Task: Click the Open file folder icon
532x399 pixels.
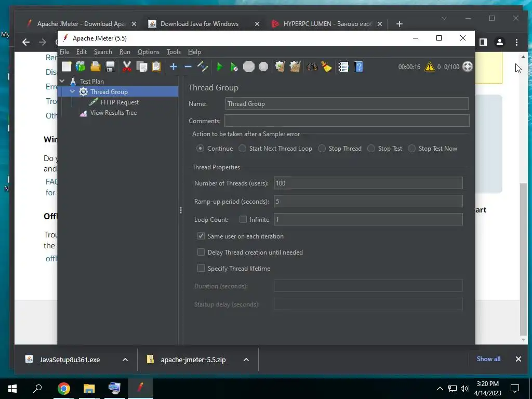Action: [x=96, y=66]
